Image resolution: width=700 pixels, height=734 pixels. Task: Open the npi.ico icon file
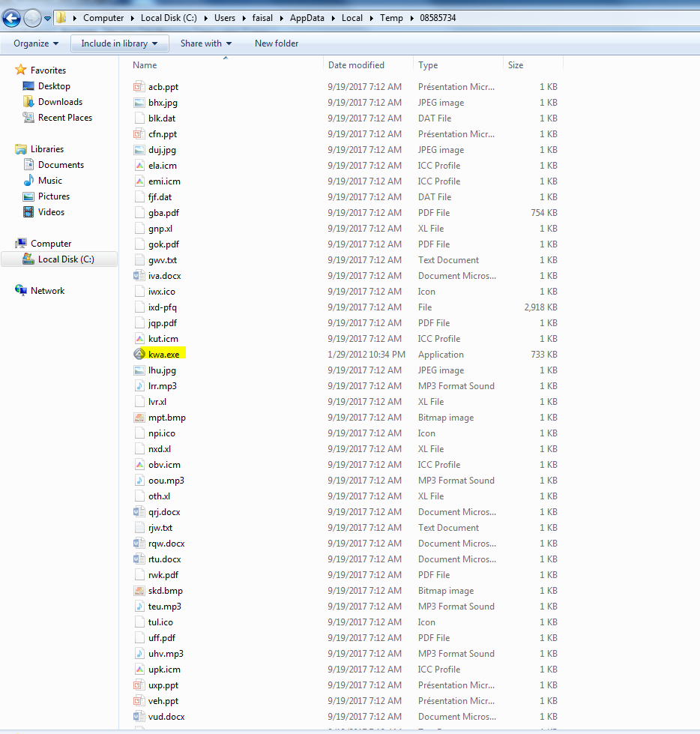139,433
